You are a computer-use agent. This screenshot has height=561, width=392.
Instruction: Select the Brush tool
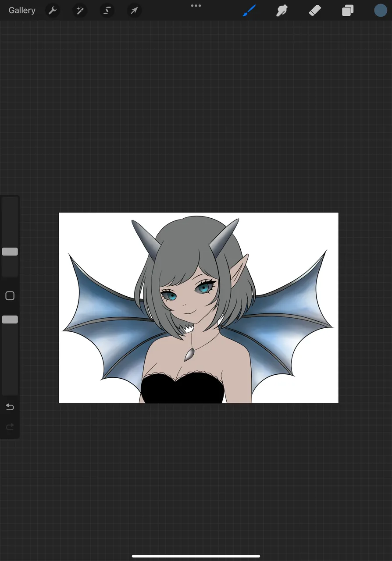(x=249, y=11)
